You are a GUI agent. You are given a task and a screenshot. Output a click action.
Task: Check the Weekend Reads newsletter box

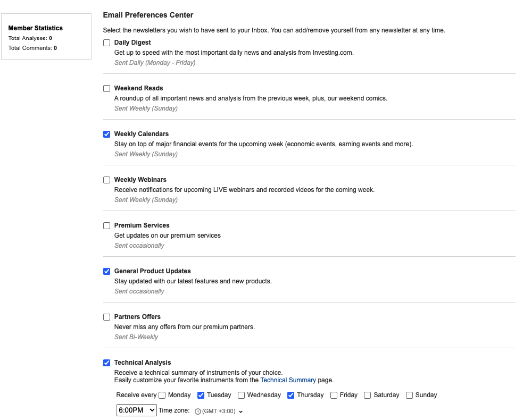pos(107,88)
